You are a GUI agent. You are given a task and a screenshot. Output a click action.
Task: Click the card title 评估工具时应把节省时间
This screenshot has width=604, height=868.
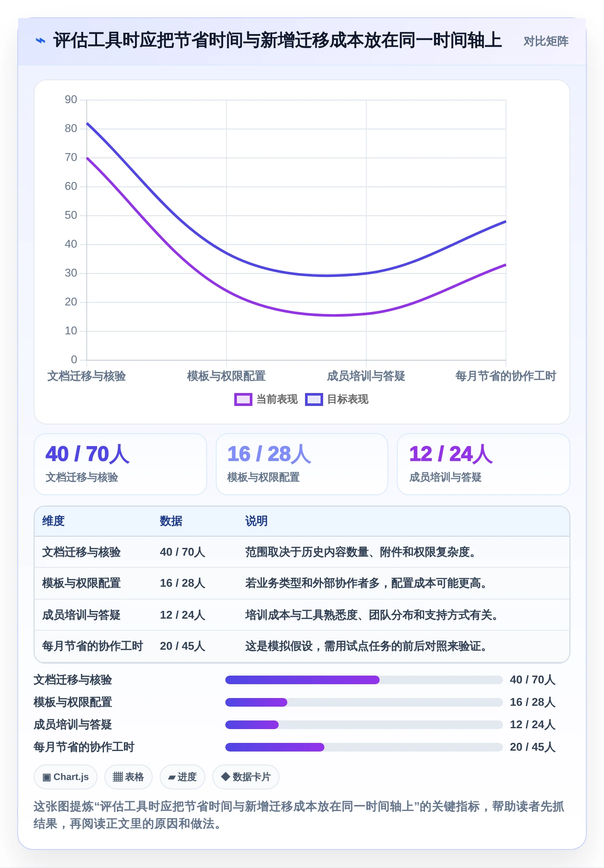[277, 41]
